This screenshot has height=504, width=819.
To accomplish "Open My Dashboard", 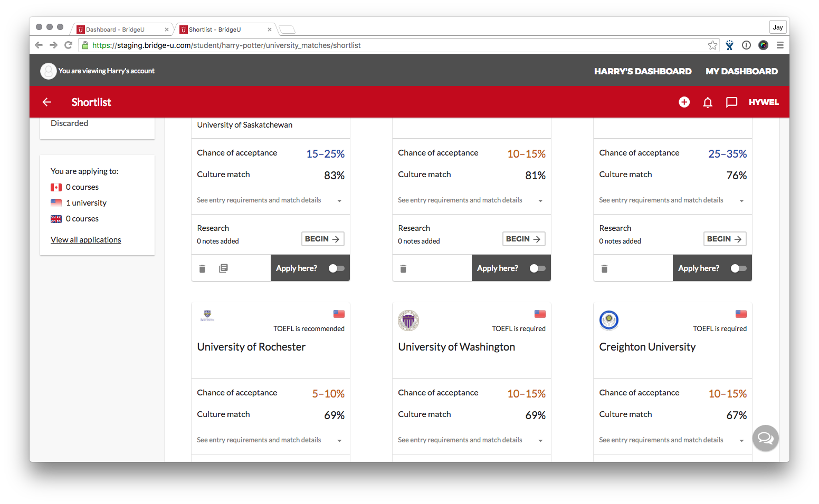I will [x=741, y=71].
